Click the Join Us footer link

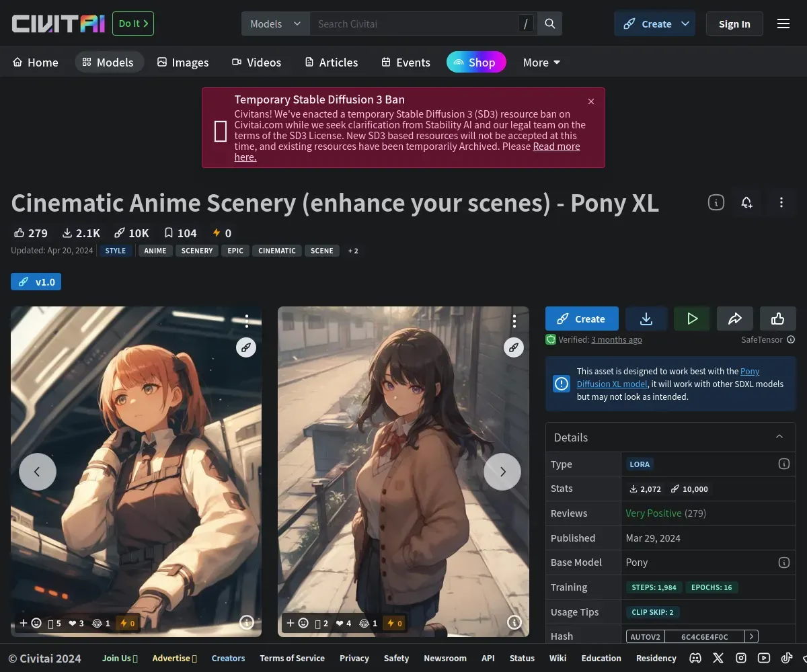pyautogui.click(x=120, y=658)
